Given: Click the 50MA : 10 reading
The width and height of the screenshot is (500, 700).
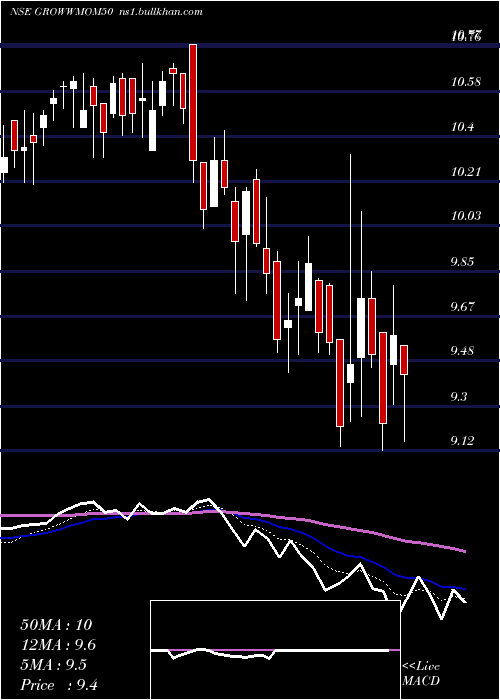Looking at the screenshot, I should click(x=56, y=625).
